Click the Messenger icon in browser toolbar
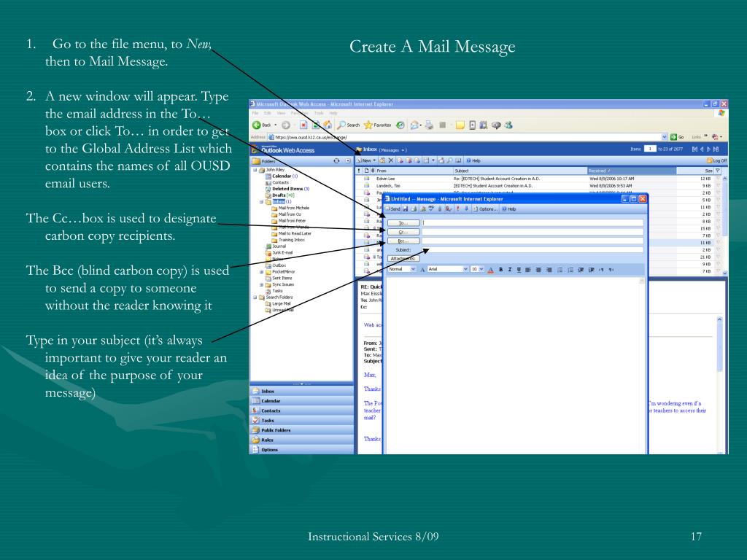The width and height of the screenshot is (747, 560). point(508,125)
